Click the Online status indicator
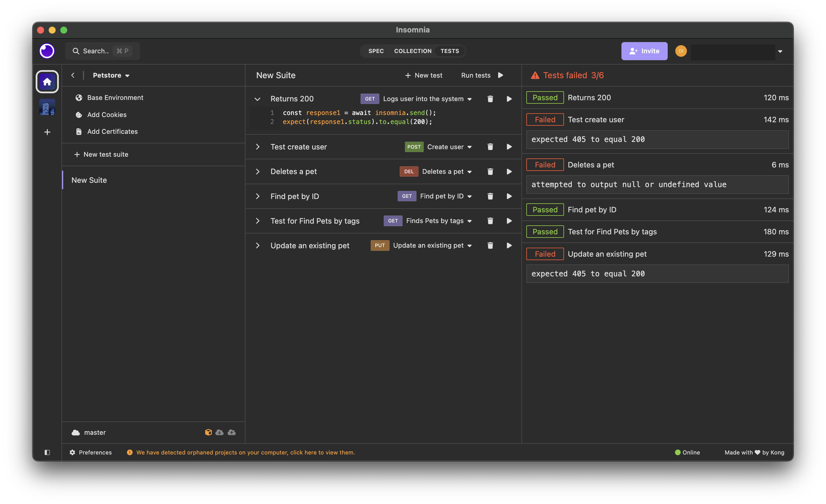Screen dimensions: 826x504 point(687,452)
